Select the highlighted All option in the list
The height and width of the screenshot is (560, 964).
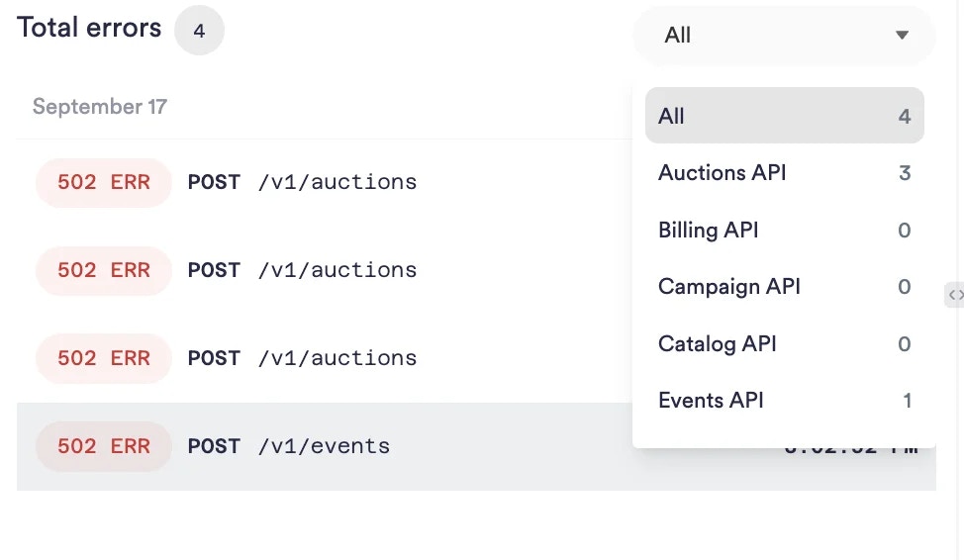pyautogui.click(x=784, y=116)
